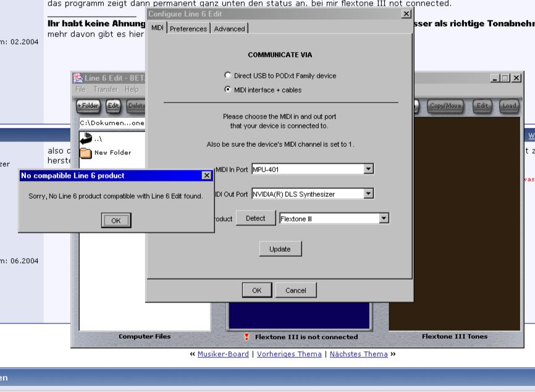Viewport: 535px width, 392px height.
Task: Open the MIDI Out Port dropdown arrow
Action: pos(368,194)
